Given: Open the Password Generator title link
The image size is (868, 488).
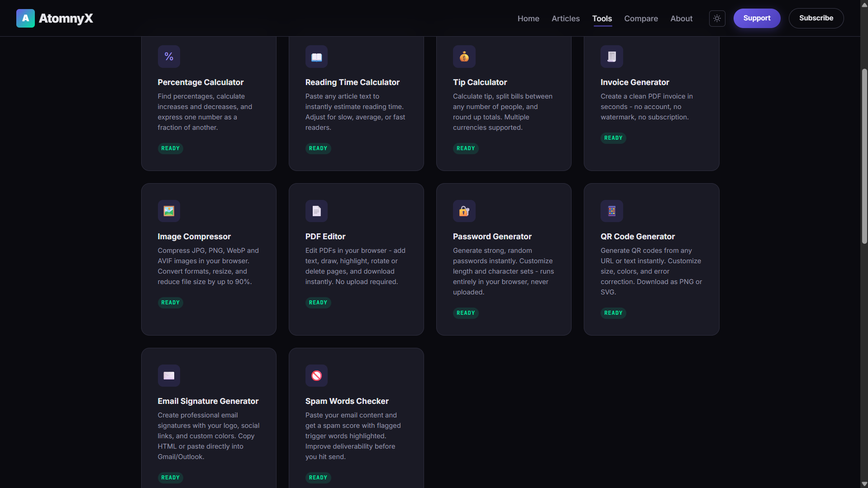Looking at the screenshot, I should [492, 237].
